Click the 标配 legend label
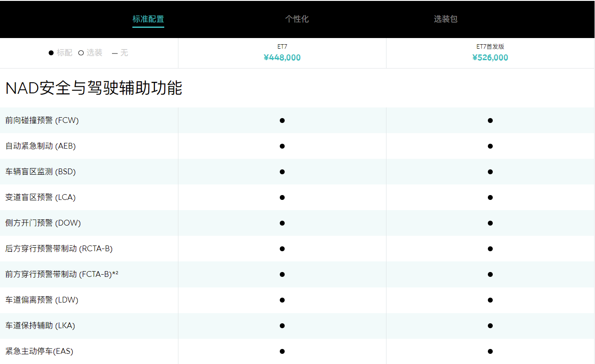 (65, 53)
